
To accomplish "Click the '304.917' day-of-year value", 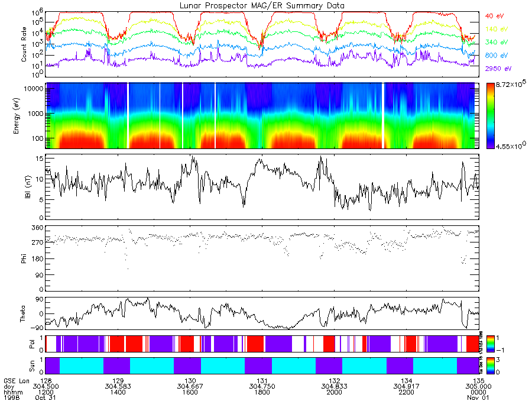I will pos(407,387).
